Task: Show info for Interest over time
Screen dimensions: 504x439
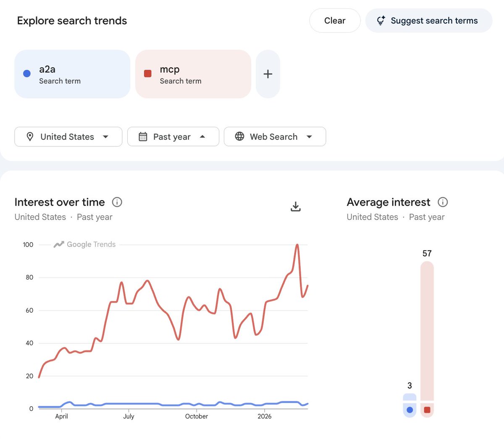Action: [117, 202]
